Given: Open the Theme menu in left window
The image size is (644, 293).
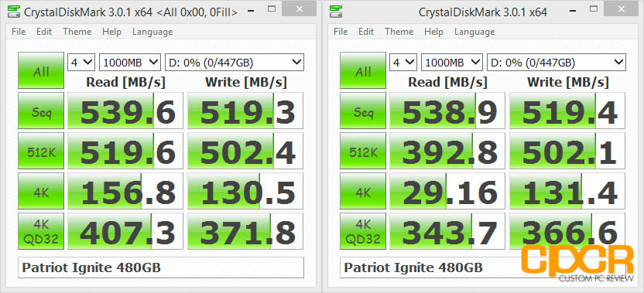Looking at the screenshot, I should click(77, 32).
